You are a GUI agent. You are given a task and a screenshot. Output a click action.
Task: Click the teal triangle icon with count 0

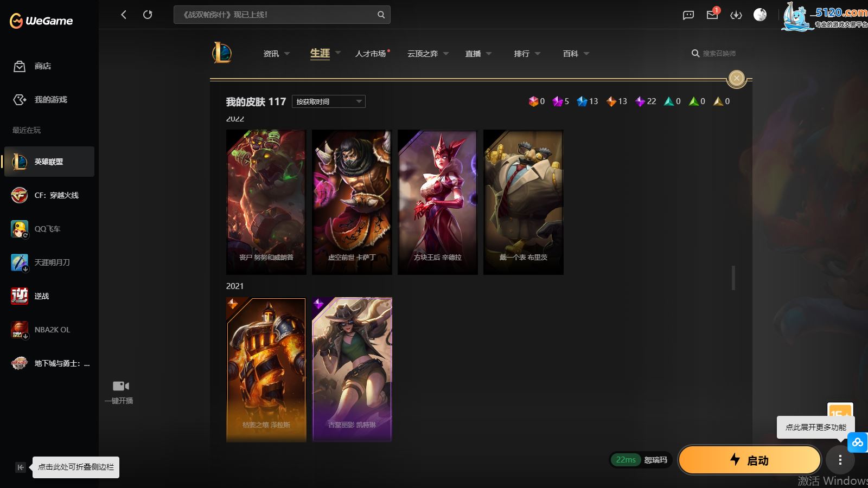(669, 101)
